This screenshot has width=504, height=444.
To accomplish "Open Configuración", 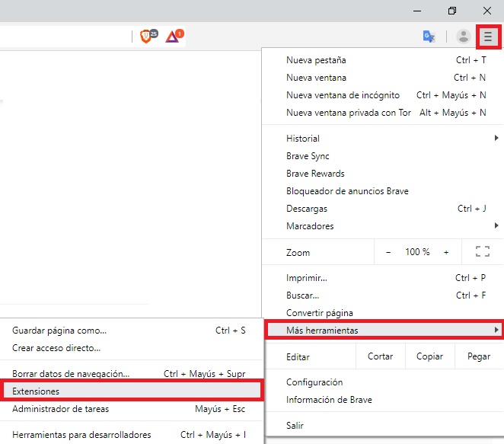I will (382, 382).
